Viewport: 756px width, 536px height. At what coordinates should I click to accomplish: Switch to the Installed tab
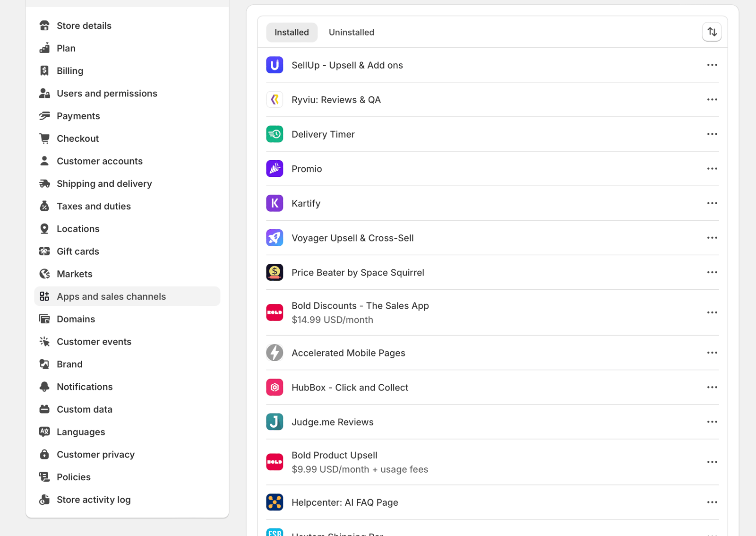click(292, 32)
